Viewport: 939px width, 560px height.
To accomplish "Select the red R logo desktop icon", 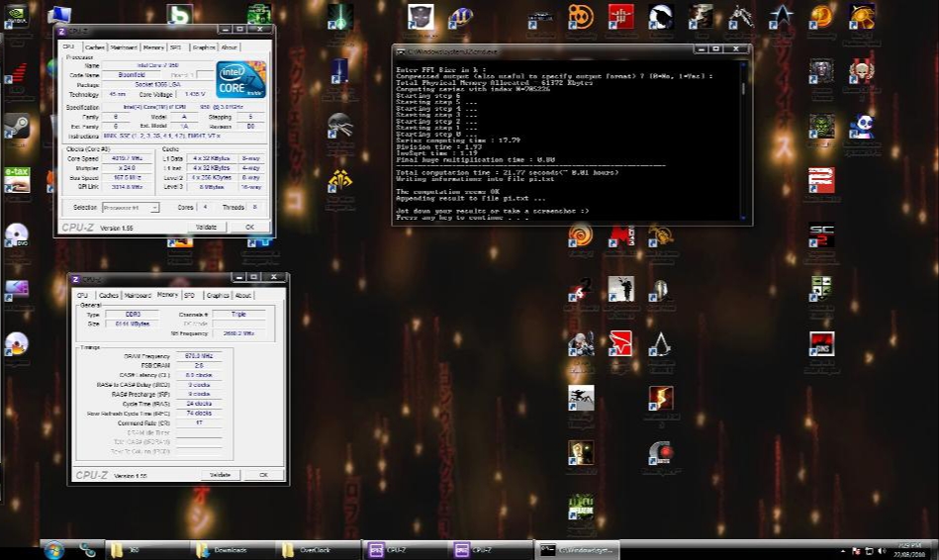I will click(x=821, y=180).
